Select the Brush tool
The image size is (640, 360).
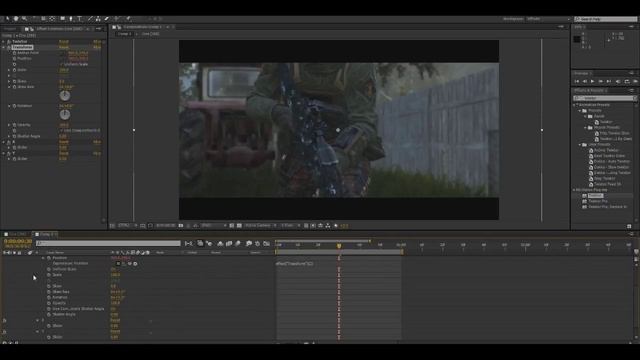(x=90, y=19)
